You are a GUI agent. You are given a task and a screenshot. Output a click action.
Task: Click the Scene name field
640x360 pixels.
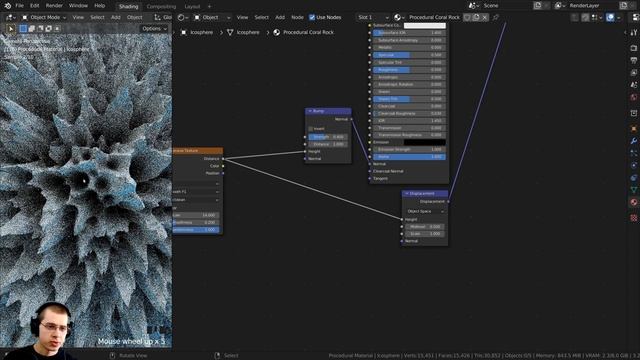point(506,6)
